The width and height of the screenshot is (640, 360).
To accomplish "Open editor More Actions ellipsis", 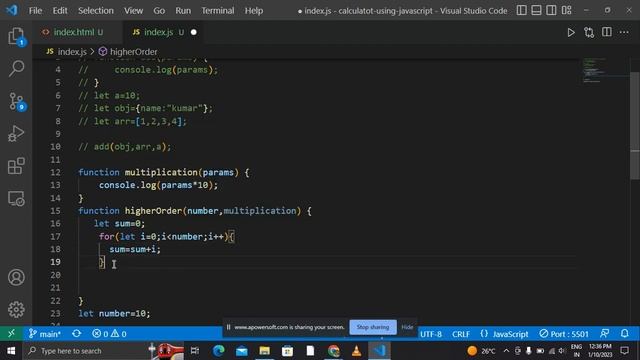I will coord(624,32).
